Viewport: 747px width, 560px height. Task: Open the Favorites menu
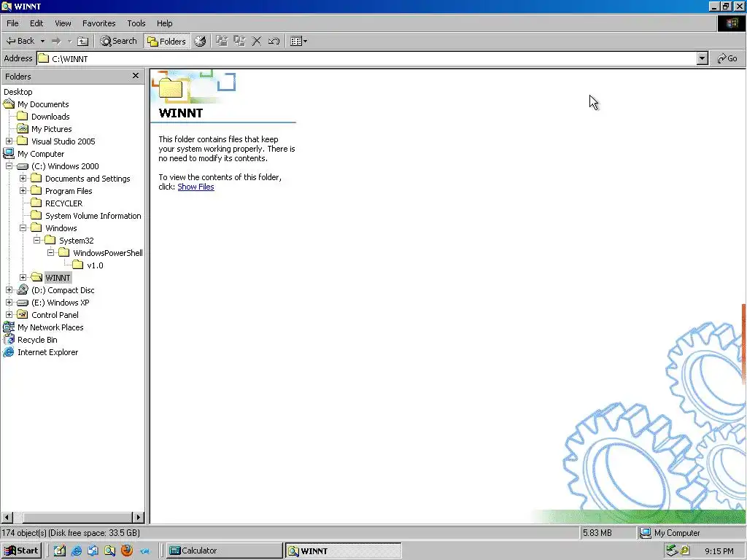click(98, 23)
